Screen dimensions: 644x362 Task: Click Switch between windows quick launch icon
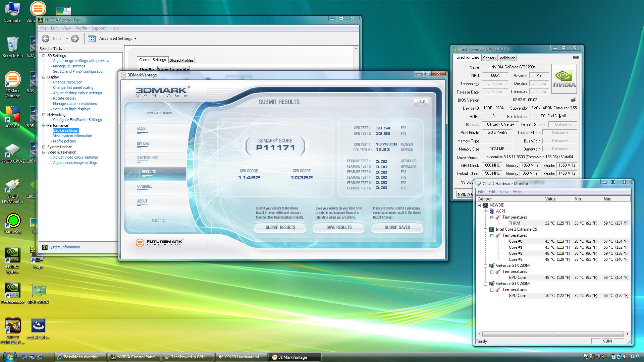click(32, 357)
